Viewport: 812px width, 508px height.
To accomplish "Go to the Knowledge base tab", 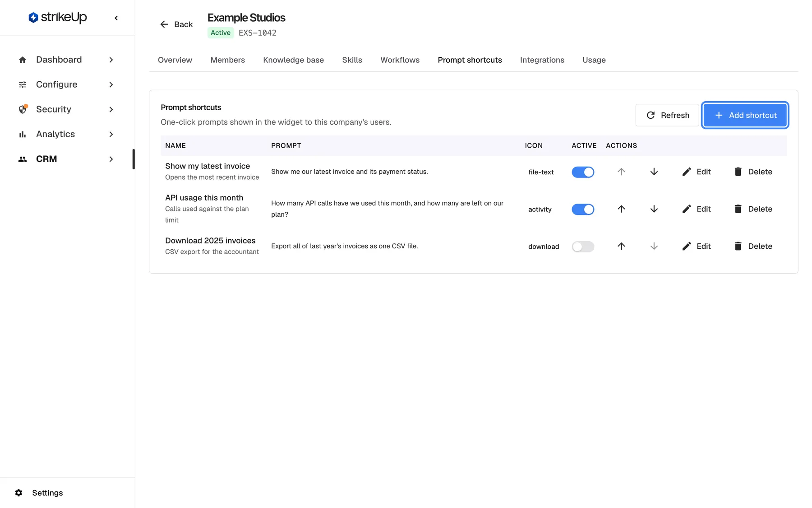I will (294, 60).
